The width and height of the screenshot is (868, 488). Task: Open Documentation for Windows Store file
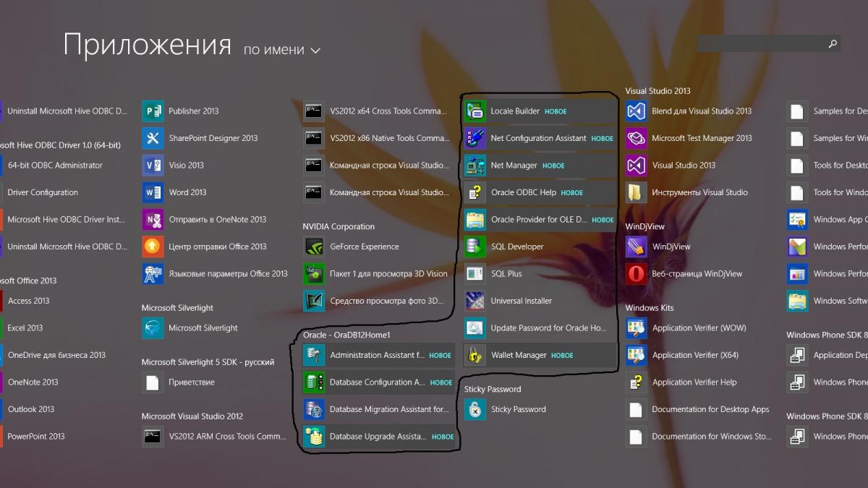tap(700, 437)
